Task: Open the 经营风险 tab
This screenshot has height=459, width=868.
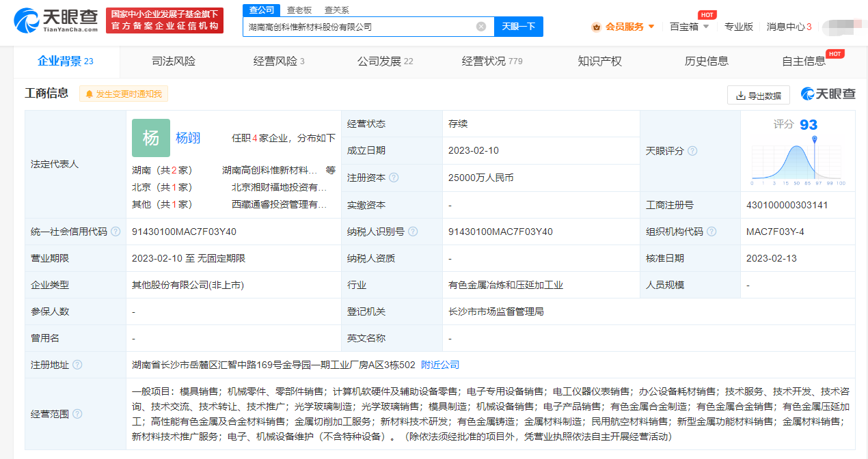Action: pos(279,61)
